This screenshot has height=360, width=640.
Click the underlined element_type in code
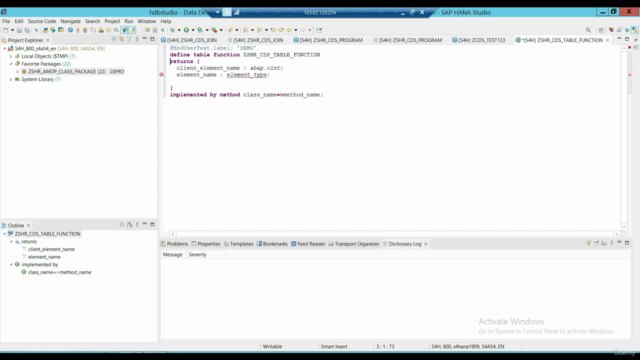pyautogui.click(x=247, y=75)
